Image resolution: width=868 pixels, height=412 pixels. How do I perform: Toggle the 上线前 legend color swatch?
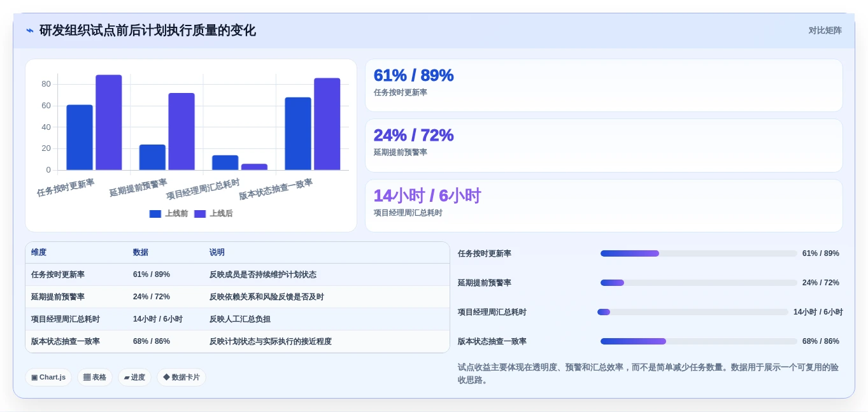pyautogui.click(x=155, y=214)
